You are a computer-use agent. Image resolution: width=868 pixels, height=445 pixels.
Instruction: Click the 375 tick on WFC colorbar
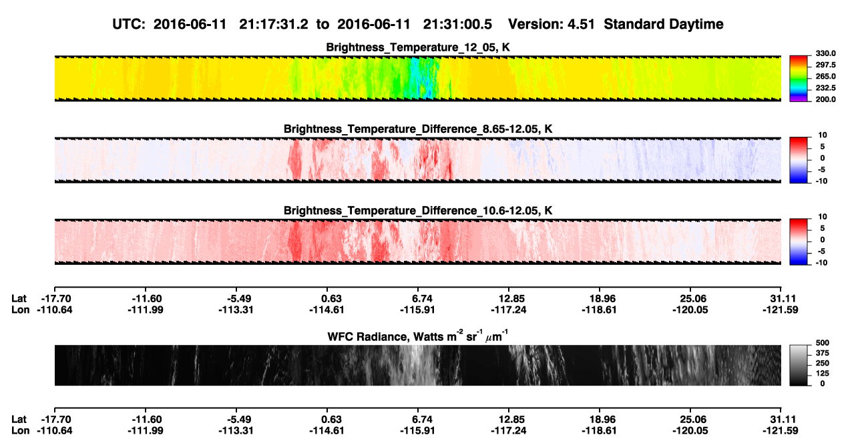(821, 353)
